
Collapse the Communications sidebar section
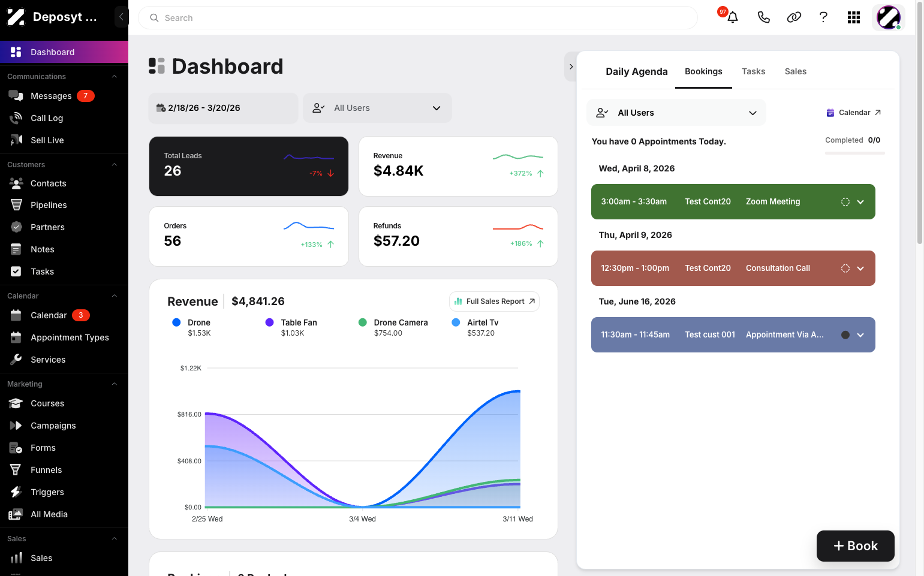[x=114, y=77]
